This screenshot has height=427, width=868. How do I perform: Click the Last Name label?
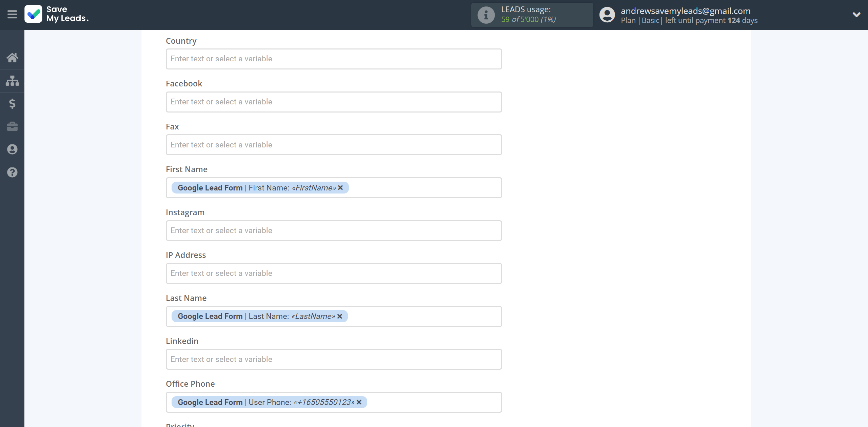[x=186, y=298]
